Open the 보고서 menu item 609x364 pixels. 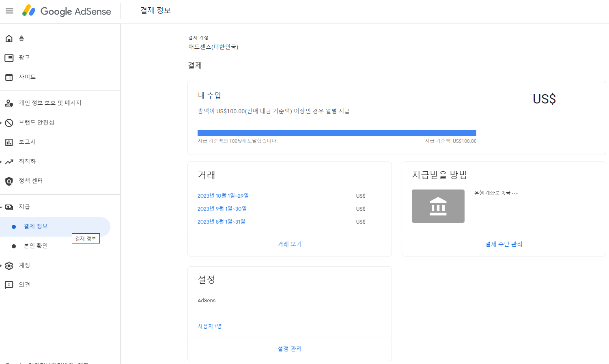tap(60, 142)
